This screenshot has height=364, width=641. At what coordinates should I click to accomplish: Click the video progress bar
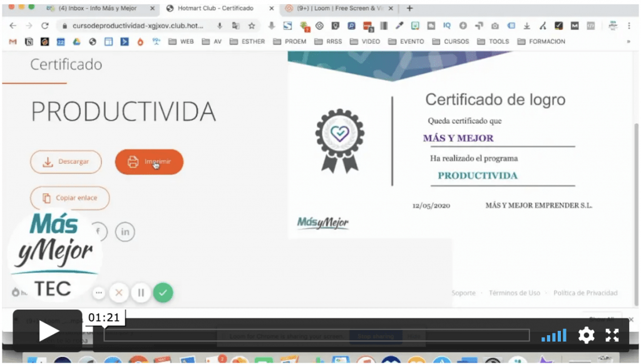(317, 335)
